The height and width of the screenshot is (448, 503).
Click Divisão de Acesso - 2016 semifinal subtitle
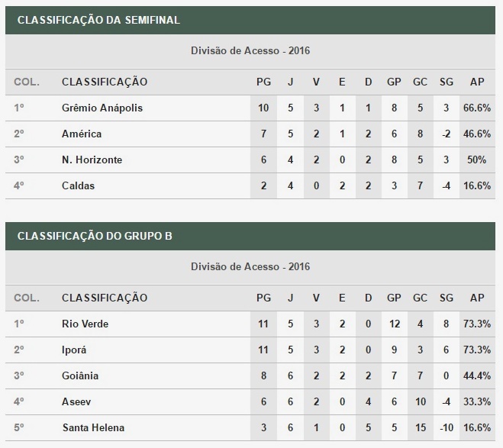[x=250, y=51]
